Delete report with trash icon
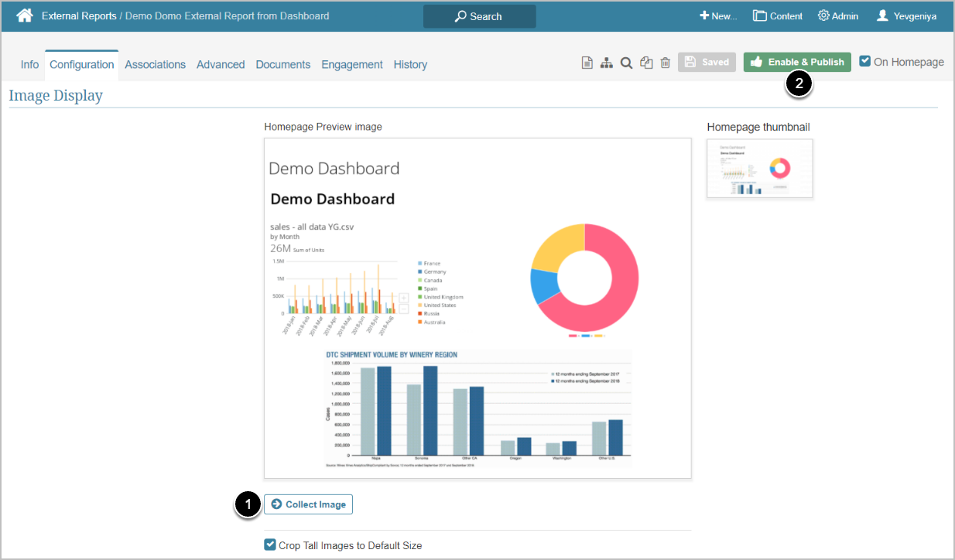Image resolution: width=955 pixels, height=560 pixels. tap(666, 63)
